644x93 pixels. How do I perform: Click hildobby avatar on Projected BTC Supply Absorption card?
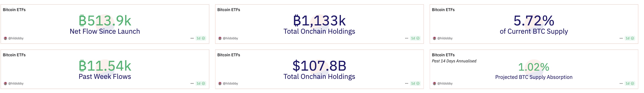[434, 83]
